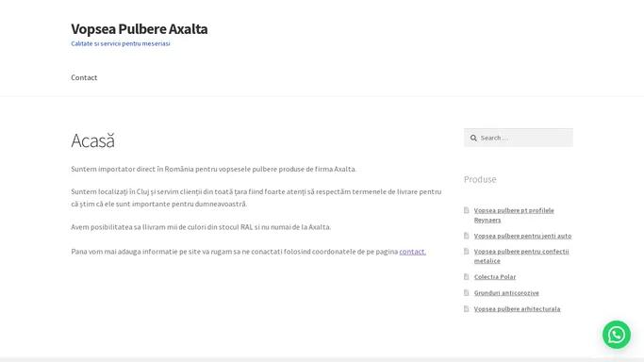Open the Colectra Polar link

(494, 277)
